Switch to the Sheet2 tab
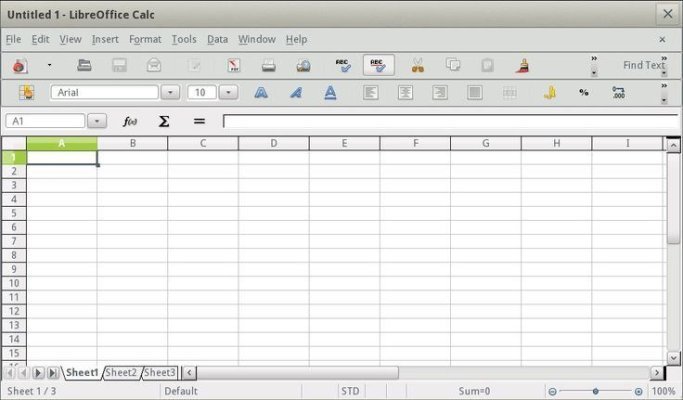The width and height of the screenshot is (683, 400). point(121,373)
